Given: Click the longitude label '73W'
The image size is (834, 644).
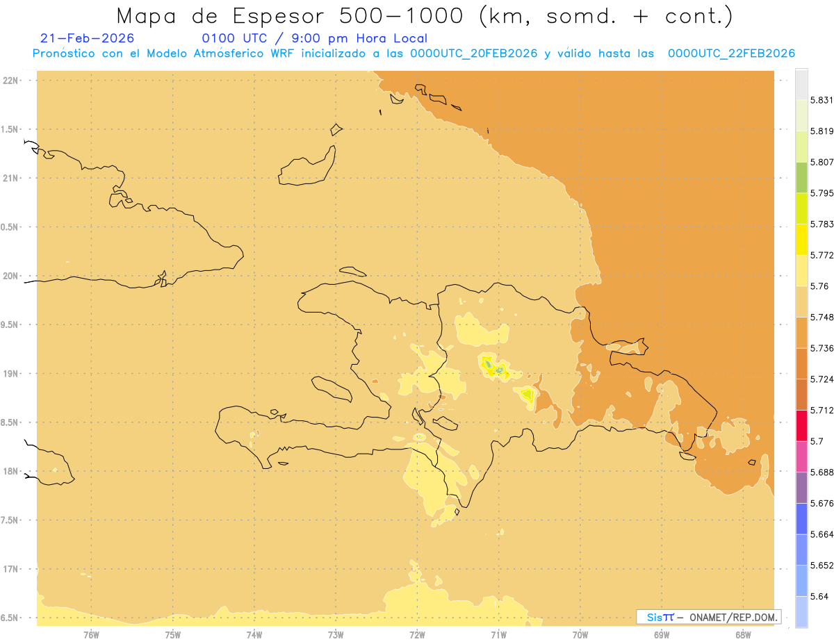Looking at the screenshot, I should click(336, 635).
